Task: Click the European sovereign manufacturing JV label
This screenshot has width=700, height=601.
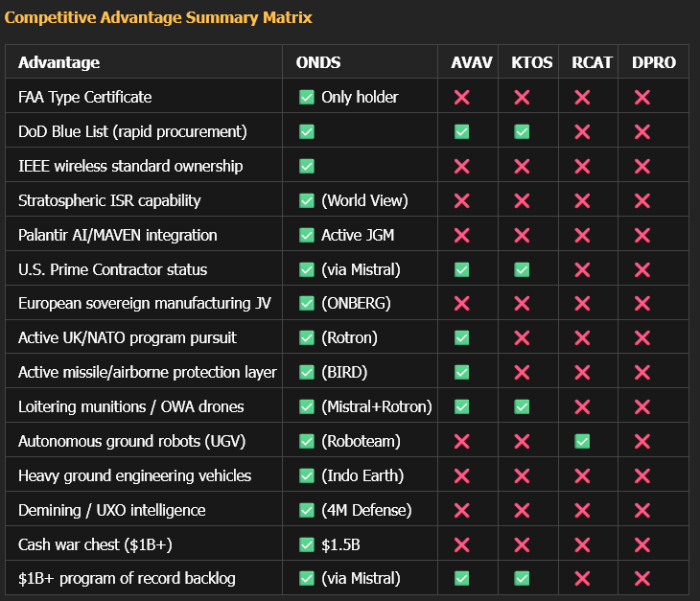Action: coord(145,304)
